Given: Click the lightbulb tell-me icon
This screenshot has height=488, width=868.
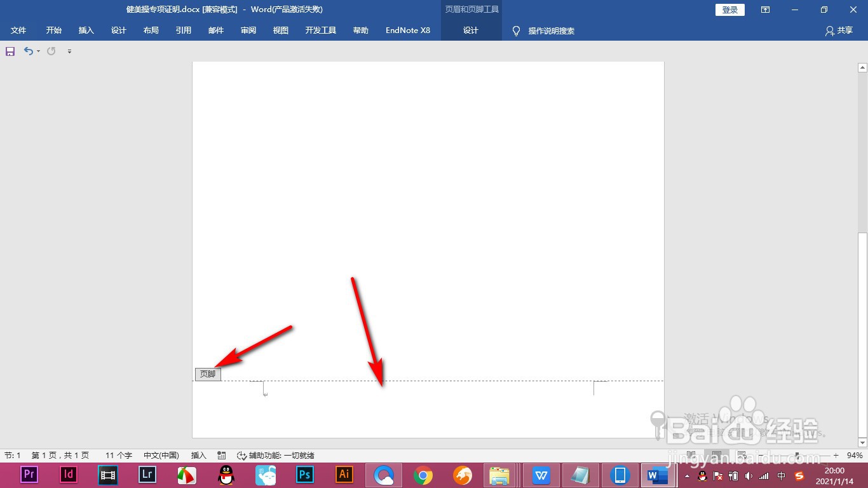Looking at the screenshot, I should (x=516, y=30).
